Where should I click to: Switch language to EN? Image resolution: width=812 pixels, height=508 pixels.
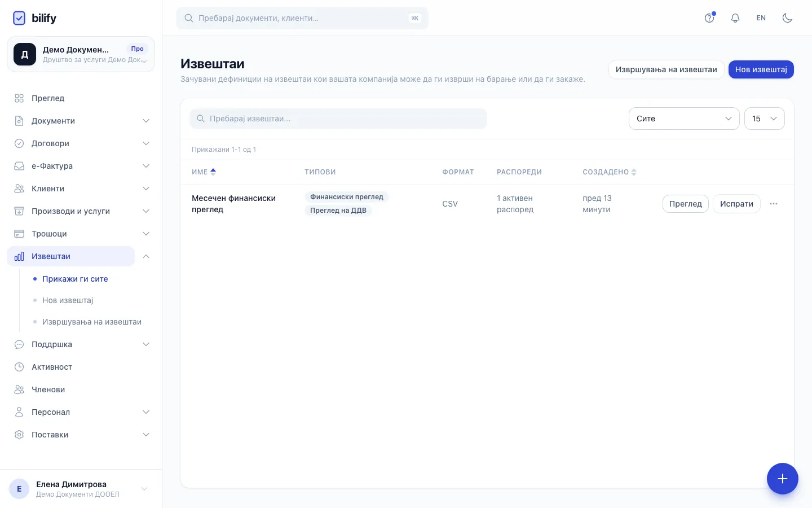point(761,18)
